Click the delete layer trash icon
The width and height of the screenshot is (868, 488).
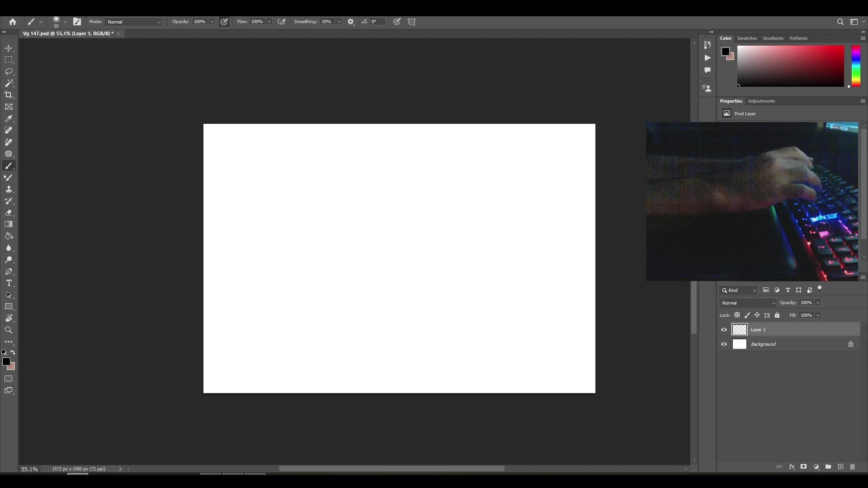[x=852, y=467]
